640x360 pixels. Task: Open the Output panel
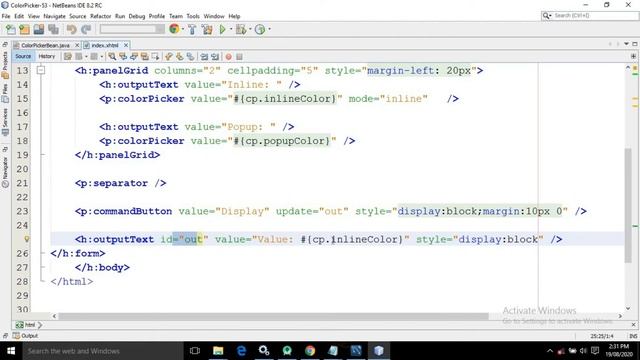point(25,336)
